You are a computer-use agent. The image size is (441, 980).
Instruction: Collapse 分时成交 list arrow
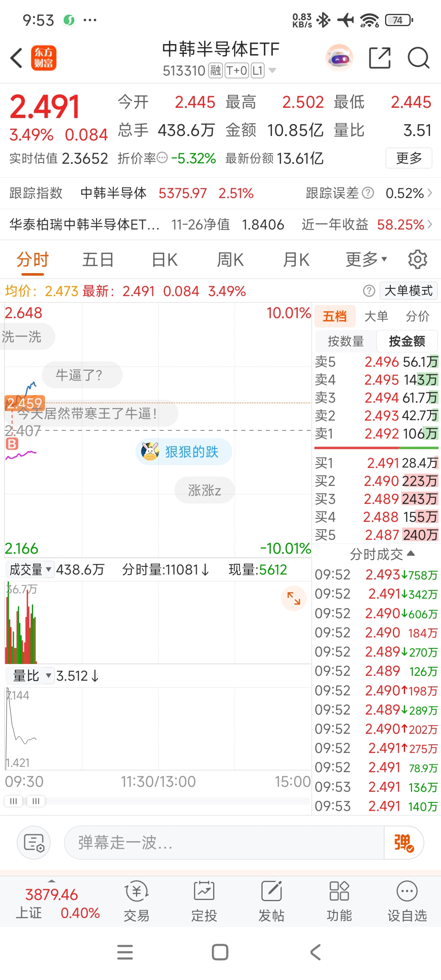tap(411, 554)
